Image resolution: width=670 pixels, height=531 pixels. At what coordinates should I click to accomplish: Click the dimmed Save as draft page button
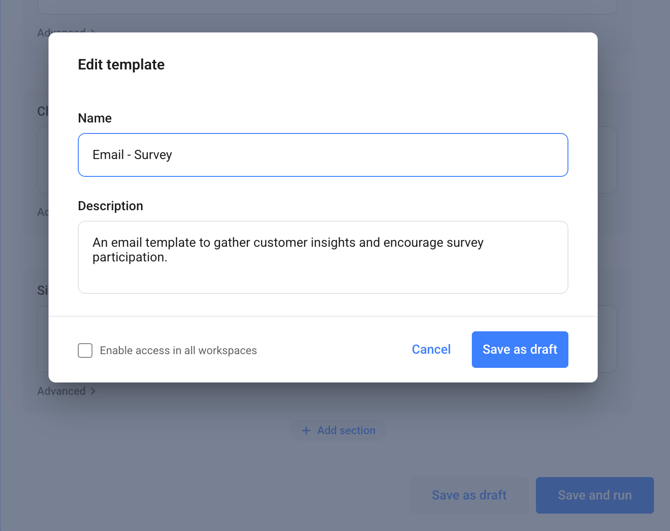(x=469, y=495)
